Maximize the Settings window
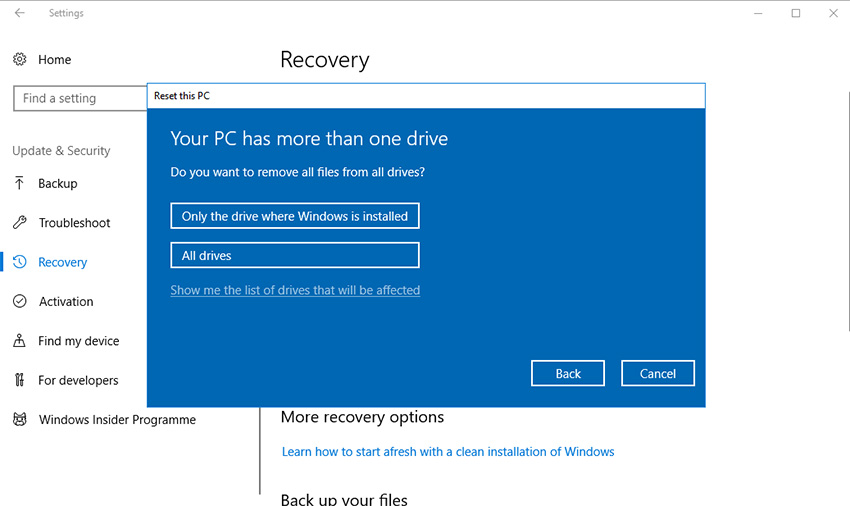The image size is (850, 506). point(796,13)
